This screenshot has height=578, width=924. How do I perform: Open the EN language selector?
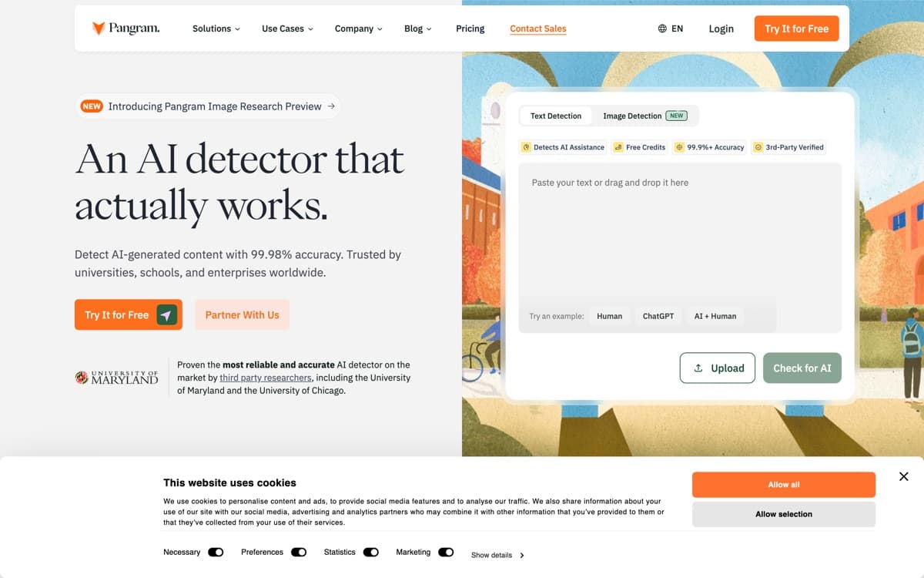click(671, 29)
